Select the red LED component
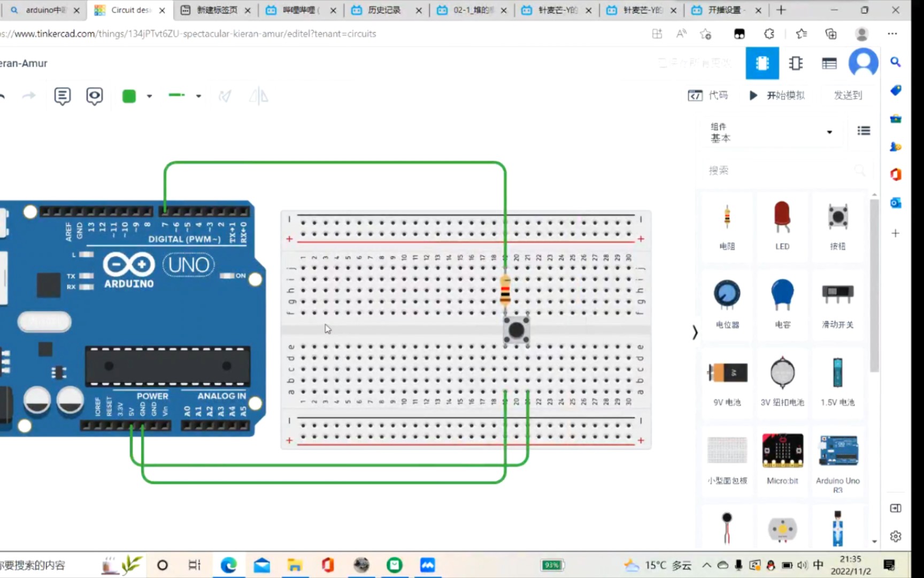 pyautogui.click(x=782, y=227)
